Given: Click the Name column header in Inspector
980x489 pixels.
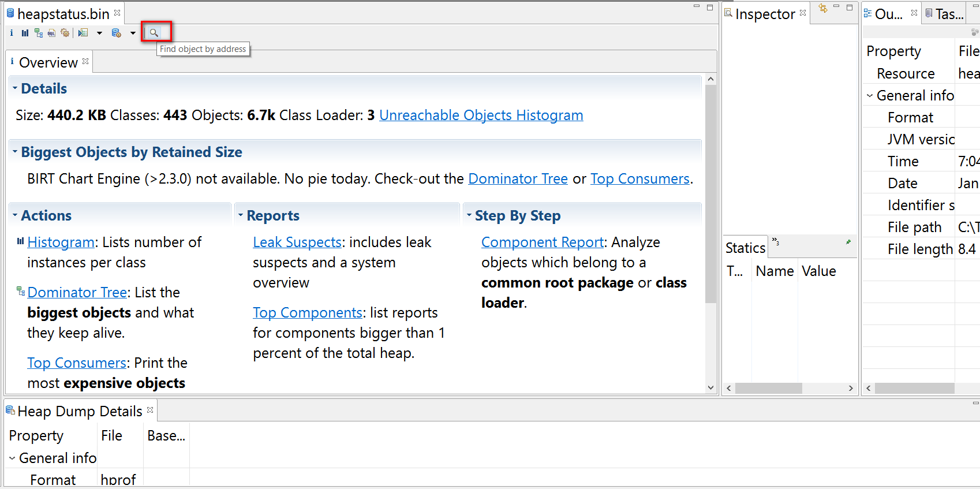Looking at the screenshot, I should point(775,271).
